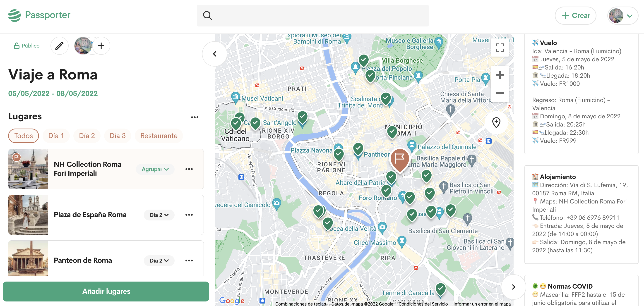This screenshot has width=644, height=306.
Task: Zoom out on the map
Action: point(500,93)
